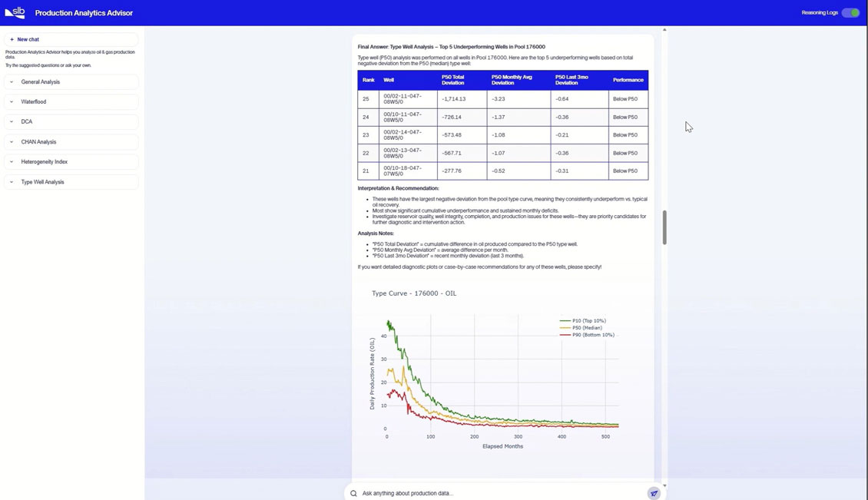This screenshot has height=500, width=868.
Task: Start a New chat
Action: pyautogui.click(x=71, y=39)
